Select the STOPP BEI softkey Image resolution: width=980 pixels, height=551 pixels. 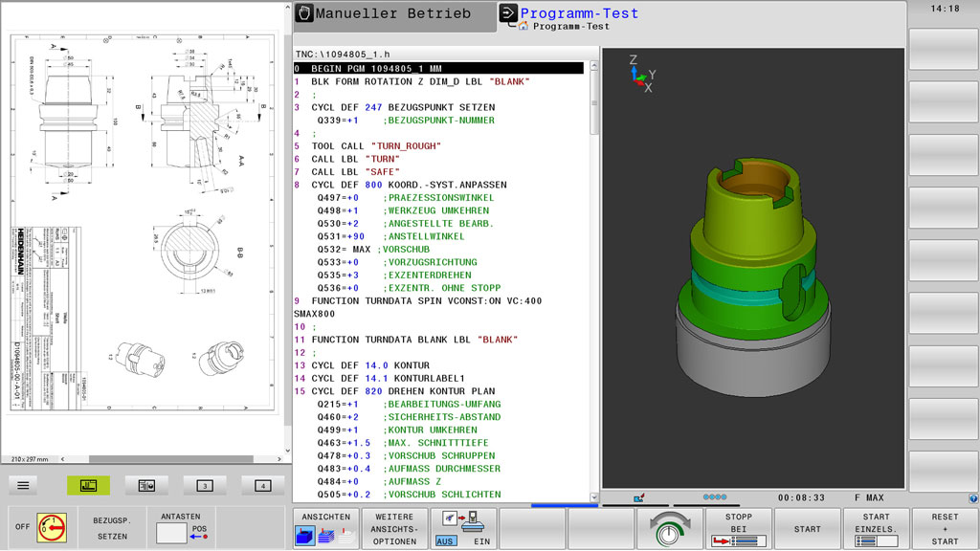tap(738, 528)
